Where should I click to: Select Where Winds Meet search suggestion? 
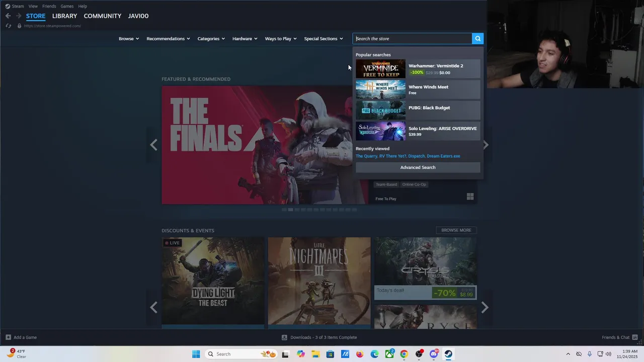tap(418, 89)
